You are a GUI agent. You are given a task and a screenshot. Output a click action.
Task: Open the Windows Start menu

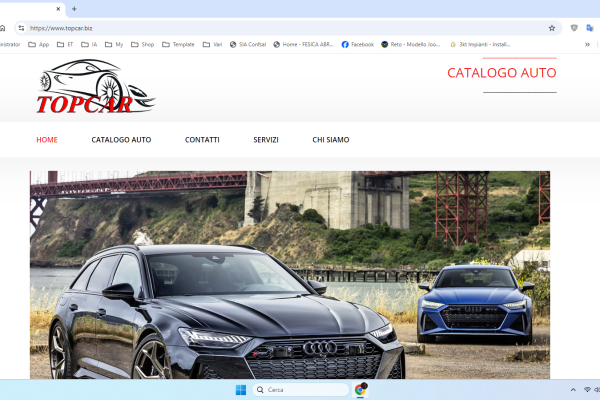click(241, 390)
